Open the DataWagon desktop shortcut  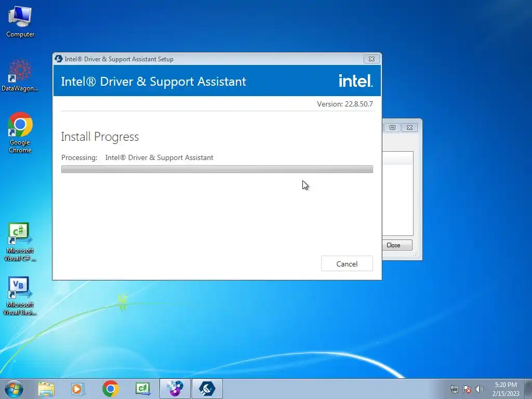(20, 75)
